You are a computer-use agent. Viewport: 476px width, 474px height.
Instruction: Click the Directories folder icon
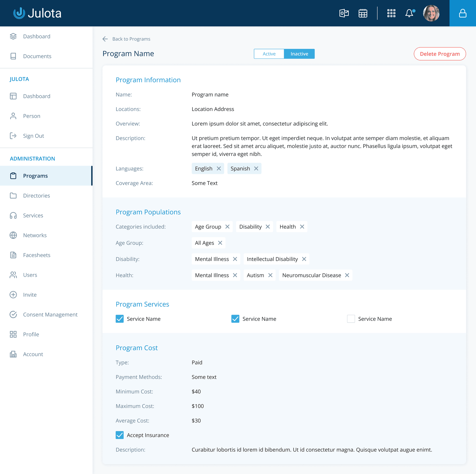pos(13,195)
